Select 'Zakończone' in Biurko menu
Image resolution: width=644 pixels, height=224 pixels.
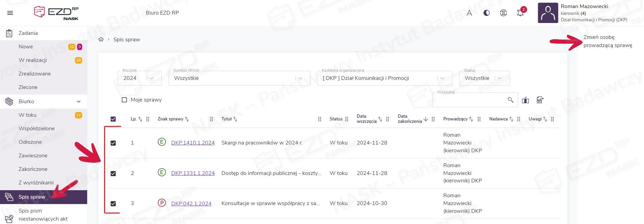[33, 169]
